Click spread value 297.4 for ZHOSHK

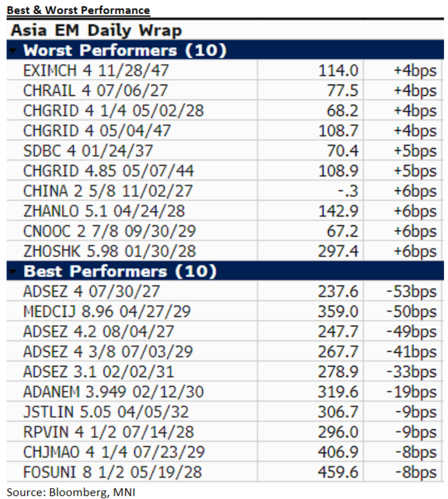338,251
